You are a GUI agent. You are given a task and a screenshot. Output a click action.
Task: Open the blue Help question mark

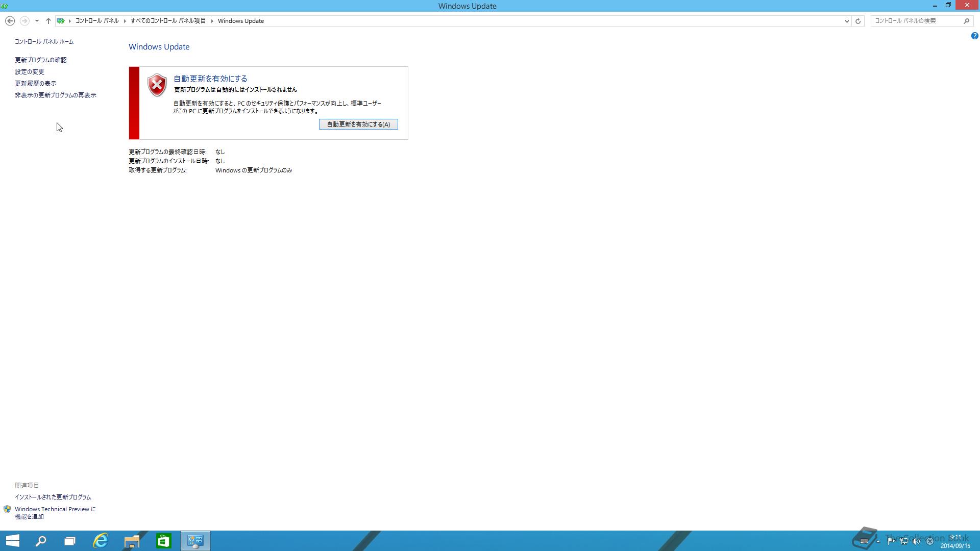[974, 36]
